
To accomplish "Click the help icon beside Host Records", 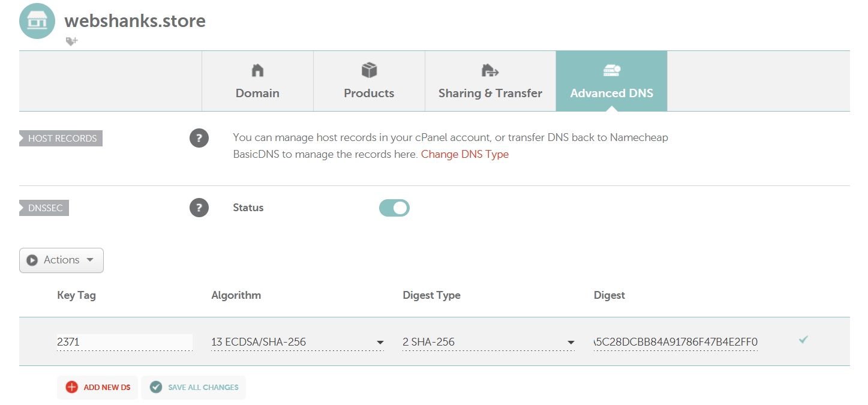I will 199,138.
